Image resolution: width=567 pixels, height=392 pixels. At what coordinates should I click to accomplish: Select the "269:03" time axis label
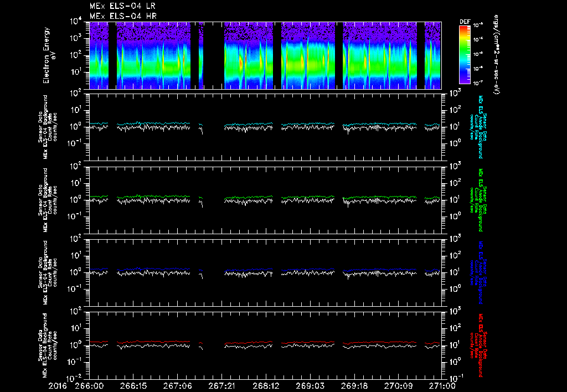click(310, 386)
